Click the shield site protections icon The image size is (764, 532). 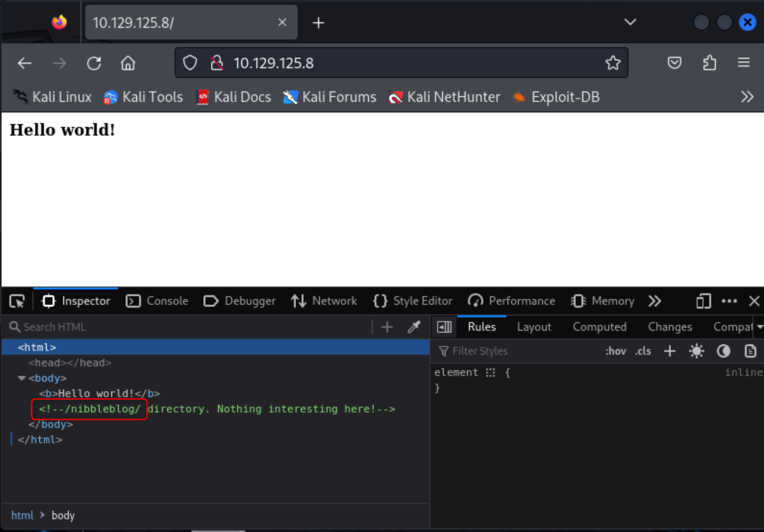click(190, 63)
